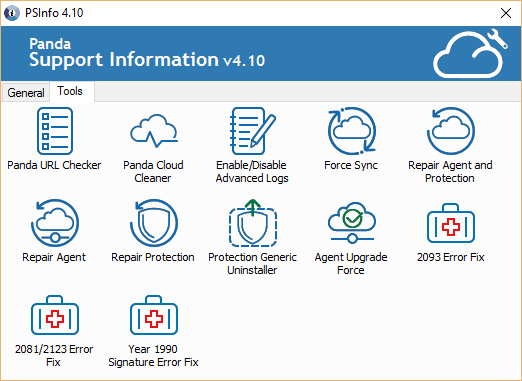Viewport: 522px width, 381px height.
Task: Click the PSInfo app icon in title bar
Action: (12, 13)
